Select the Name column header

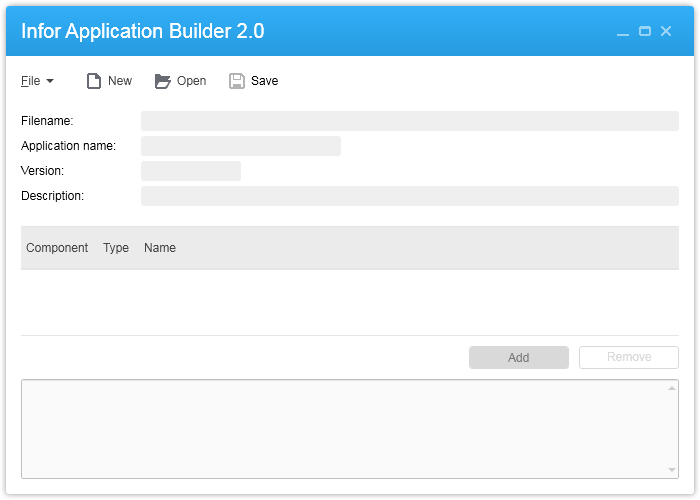[x=160, y=248]
